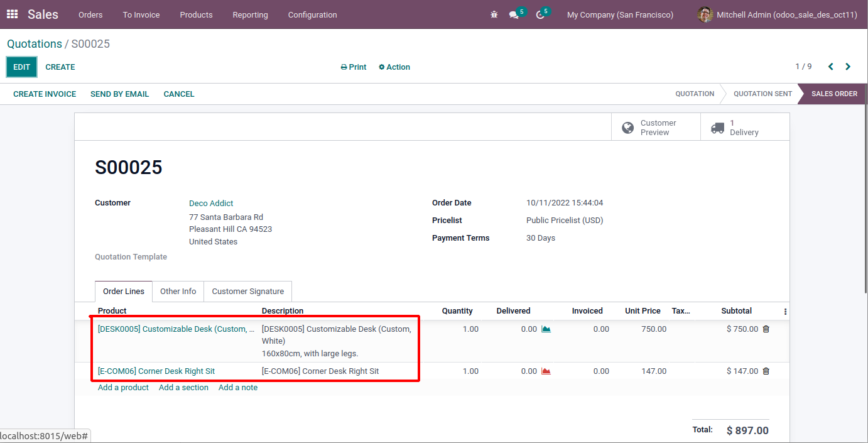The image size is (868, 443).
Task: Click the Quotation Sent status stage
Action: 762,94
